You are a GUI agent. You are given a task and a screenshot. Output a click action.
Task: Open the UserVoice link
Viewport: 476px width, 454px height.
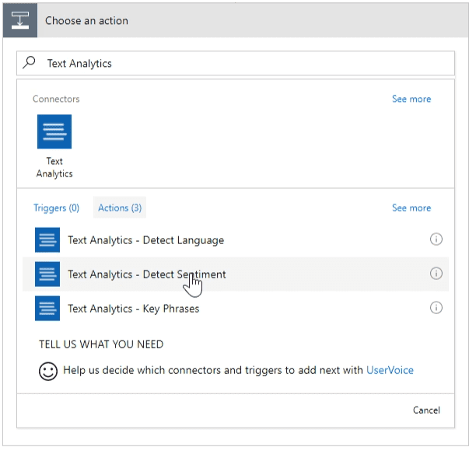coord(390,371)
